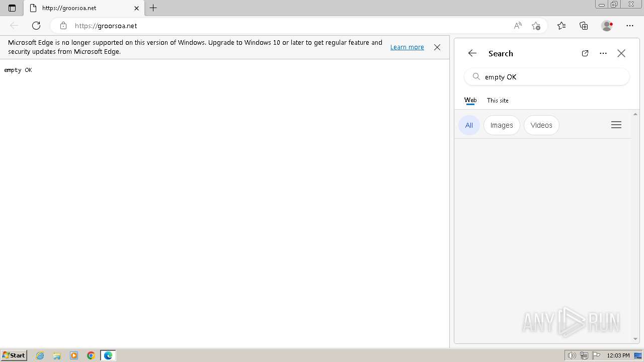
Task: Select the Videos results filter
Action: pyautogui.click(x=541, y=125)
